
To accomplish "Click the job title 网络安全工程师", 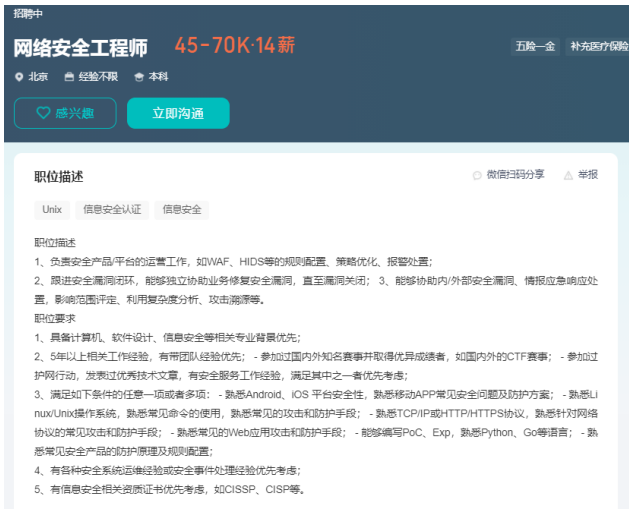I will pos(81,48).
